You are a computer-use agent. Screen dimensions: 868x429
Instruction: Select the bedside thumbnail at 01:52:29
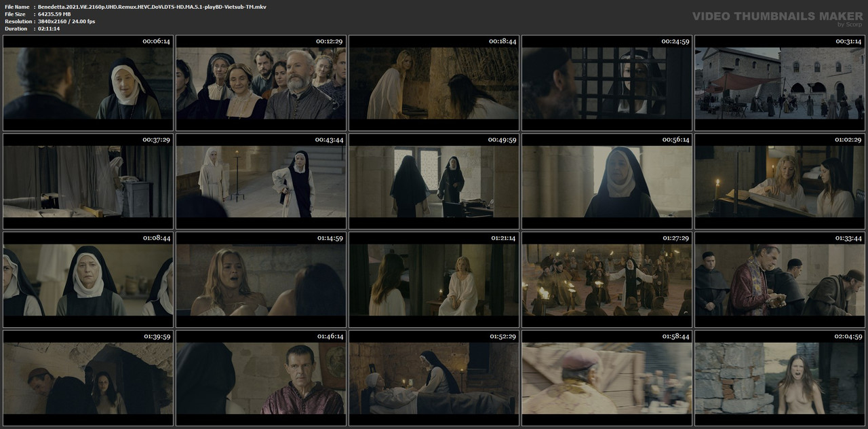434,378
